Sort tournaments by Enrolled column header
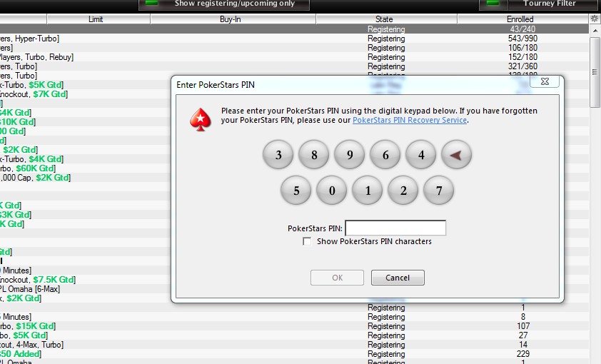 (x=522, y=19)
